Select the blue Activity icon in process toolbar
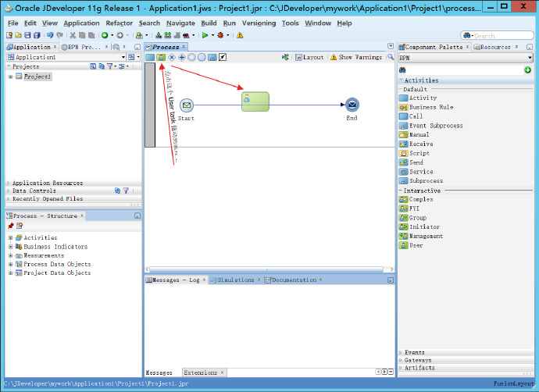 (150, 57)
